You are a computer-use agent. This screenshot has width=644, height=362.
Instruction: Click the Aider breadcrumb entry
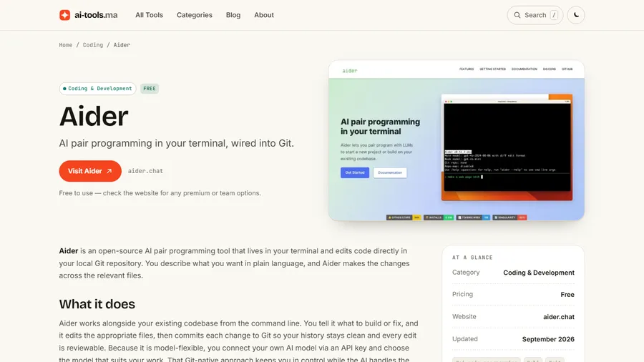122,45
